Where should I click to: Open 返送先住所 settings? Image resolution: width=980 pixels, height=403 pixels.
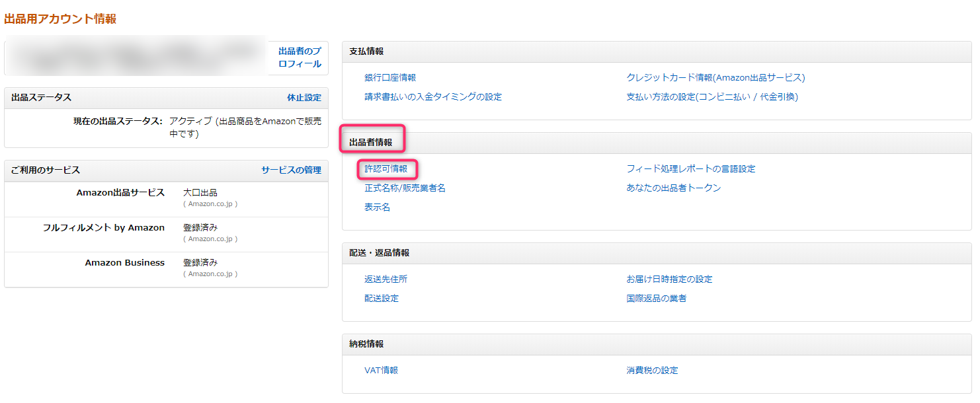click(x=386, y=279)
